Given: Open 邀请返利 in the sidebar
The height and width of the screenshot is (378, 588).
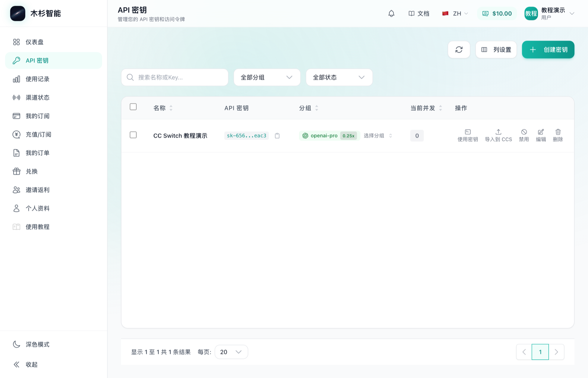Looking at the screenshot, I should click(x=54, y=190).
